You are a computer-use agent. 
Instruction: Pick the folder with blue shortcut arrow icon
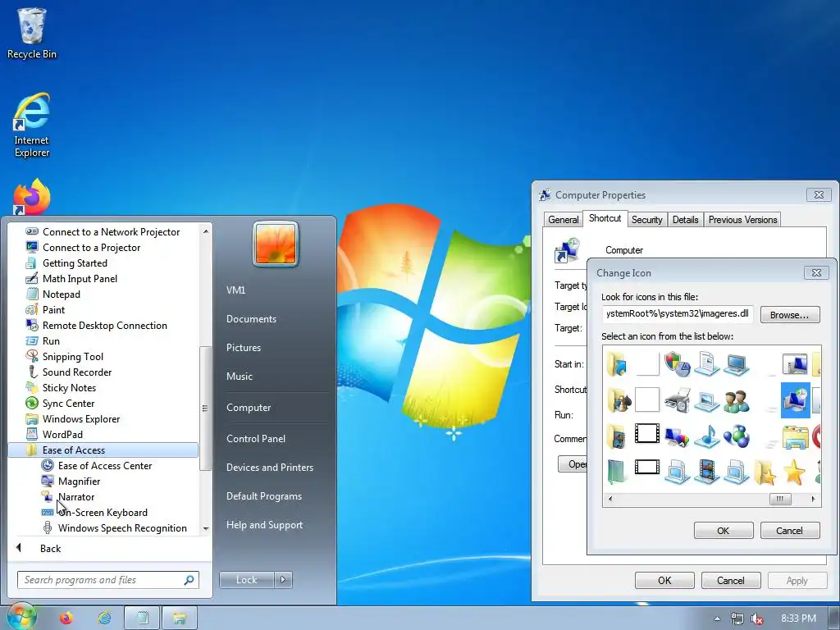(x=617, y=364)
